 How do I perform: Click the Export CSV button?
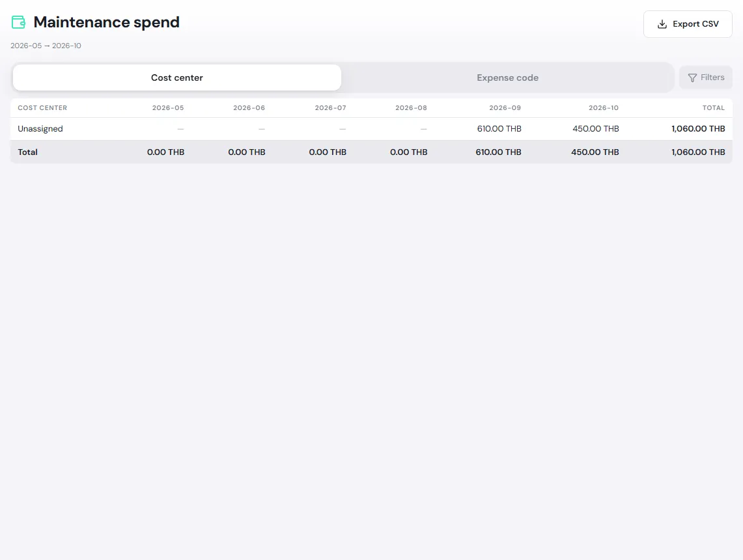pyautogui.click(x=688, y=24)
